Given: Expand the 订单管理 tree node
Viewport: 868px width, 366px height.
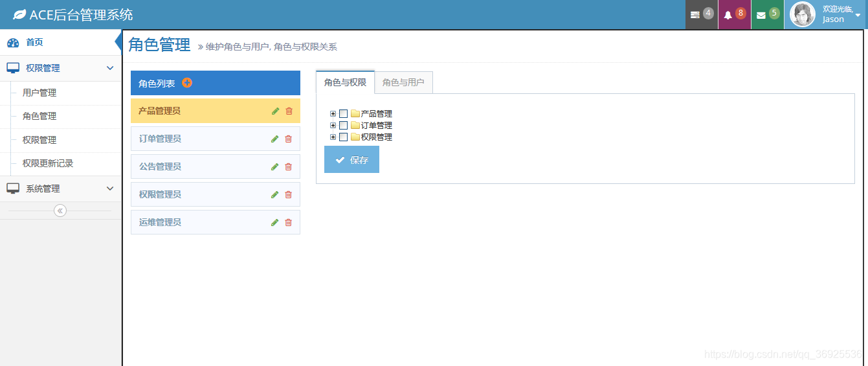Looking at the screenshot, I should click(333, 125).
